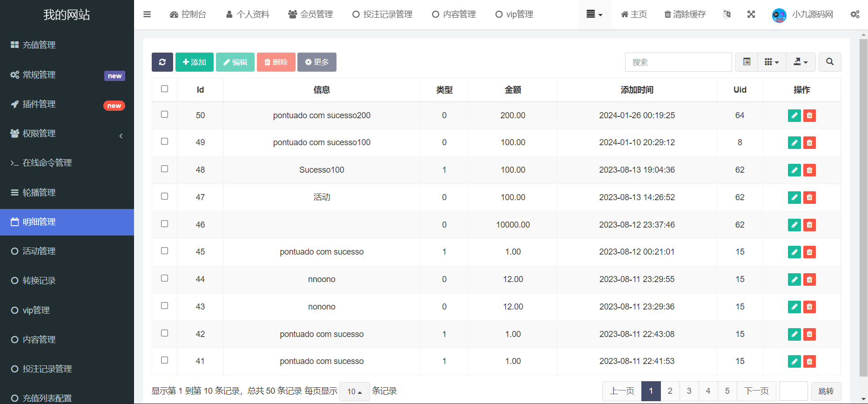Go to page 2 of records

670,391
